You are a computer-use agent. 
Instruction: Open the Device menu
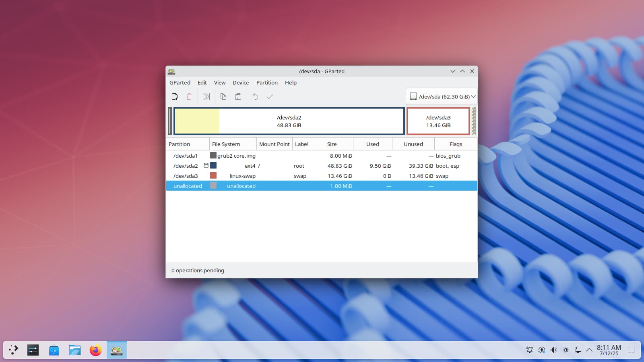tap(241, 82)
